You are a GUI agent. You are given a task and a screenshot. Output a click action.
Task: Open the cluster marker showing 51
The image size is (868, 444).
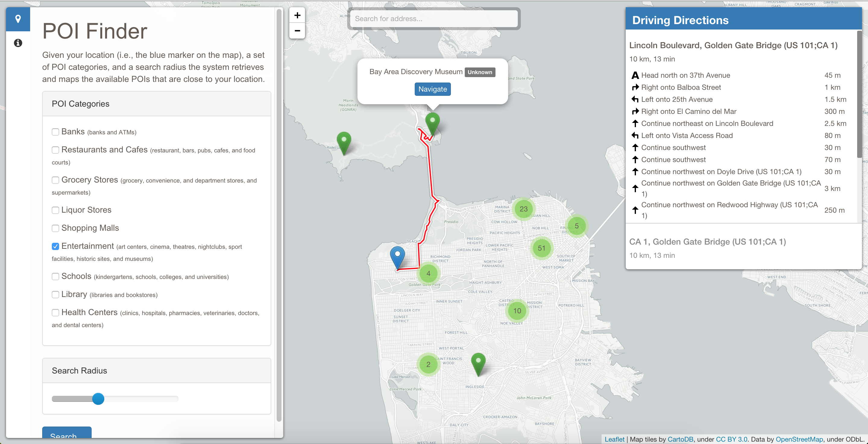point(541,248)
